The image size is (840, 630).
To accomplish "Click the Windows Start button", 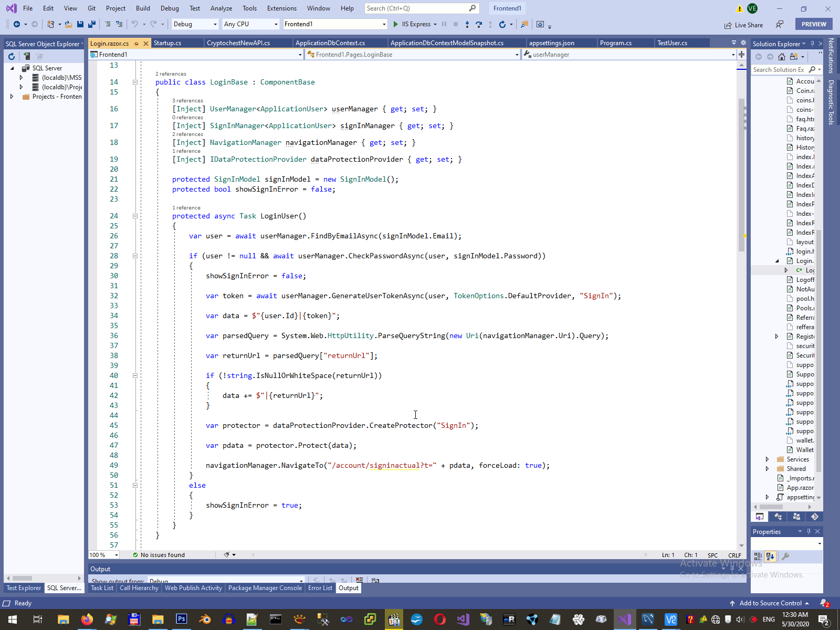I will click(x=13, y=619).
